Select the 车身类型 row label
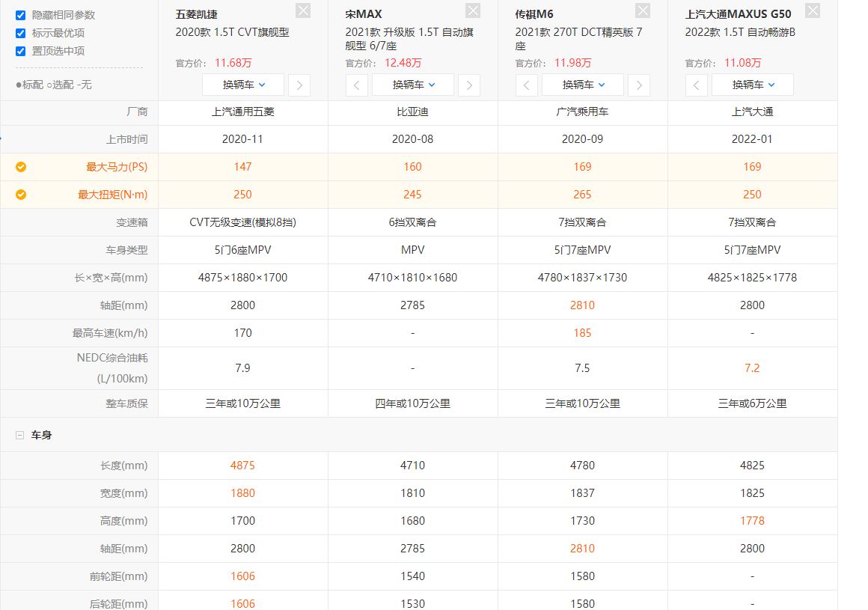The width and height of the screenshot is (868, 610). (126, 250)
